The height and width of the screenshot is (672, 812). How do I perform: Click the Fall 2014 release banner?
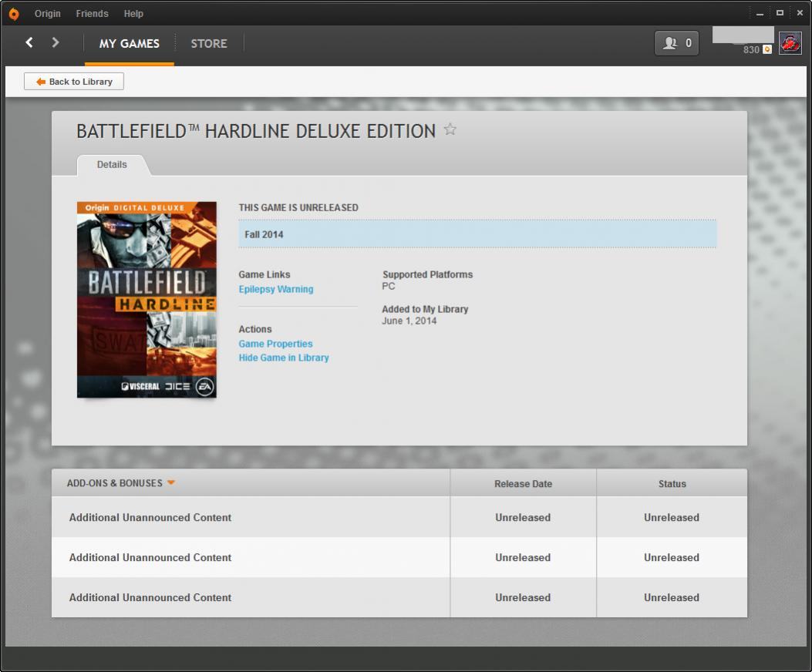tap(477, 234)
